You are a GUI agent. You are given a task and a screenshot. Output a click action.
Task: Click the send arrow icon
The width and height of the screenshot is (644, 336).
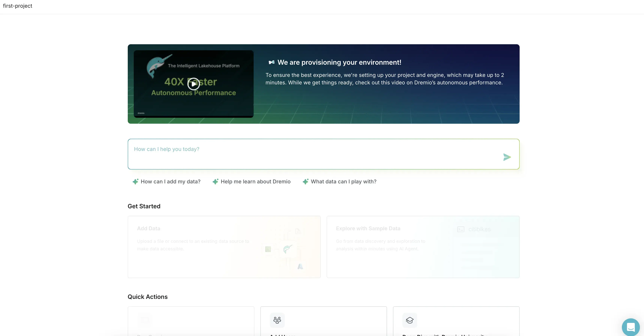point(507,157)
